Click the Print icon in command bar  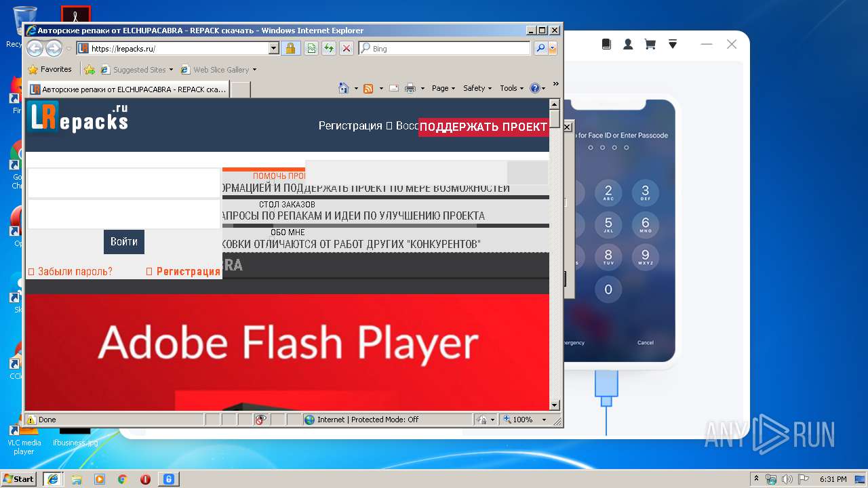tap(410, 88)
